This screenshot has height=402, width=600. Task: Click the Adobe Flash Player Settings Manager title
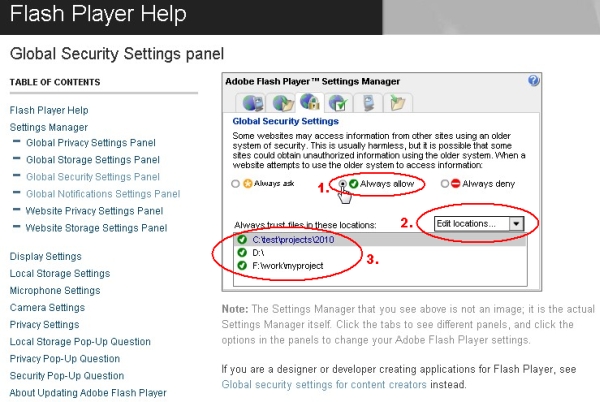click(x=312, y=81)
